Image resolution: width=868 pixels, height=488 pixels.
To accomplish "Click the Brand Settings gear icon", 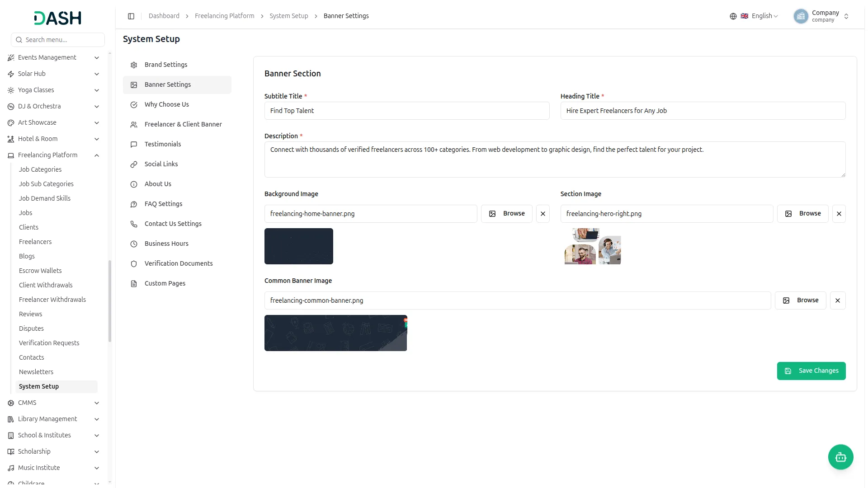I will (134, 65).
